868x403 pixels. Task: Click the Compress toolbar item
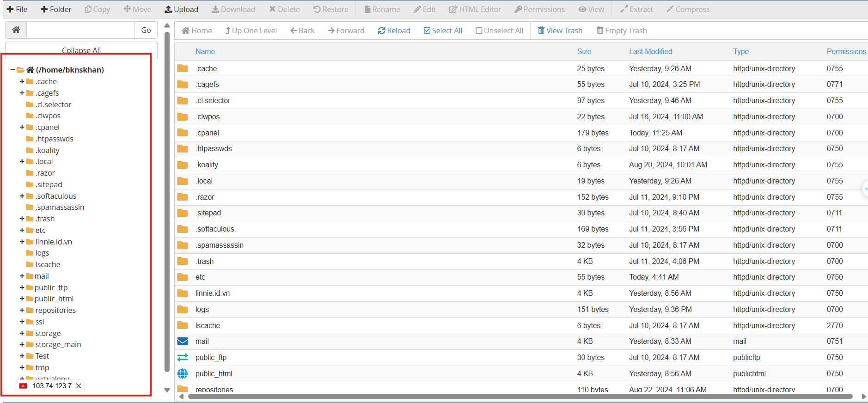point(688,9)
